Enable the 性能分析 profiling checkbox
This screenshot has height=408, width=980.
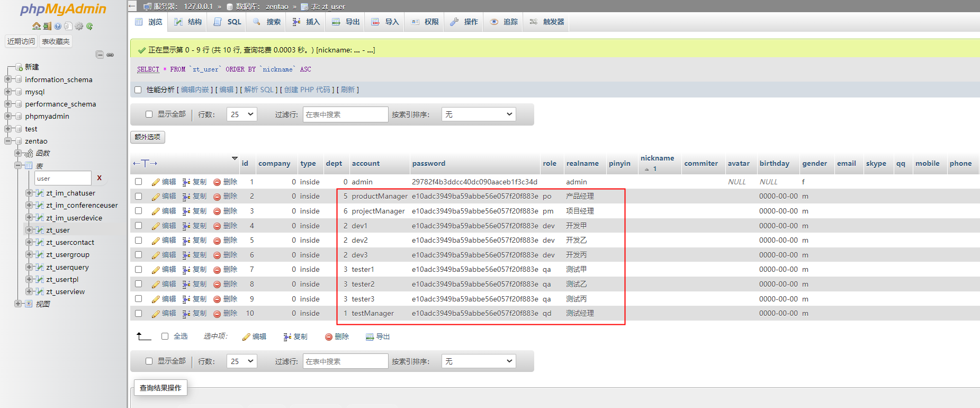[x=138, y=90]
